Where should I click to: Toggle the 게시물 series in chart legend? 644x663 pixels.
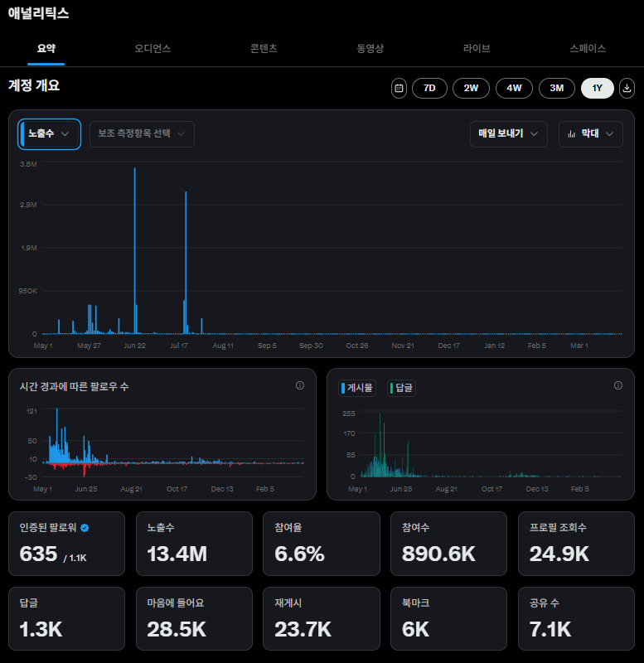357,388
